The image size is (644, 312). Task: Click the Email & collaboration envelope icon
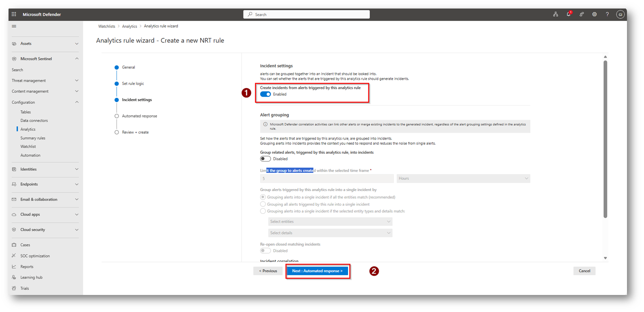14,200
